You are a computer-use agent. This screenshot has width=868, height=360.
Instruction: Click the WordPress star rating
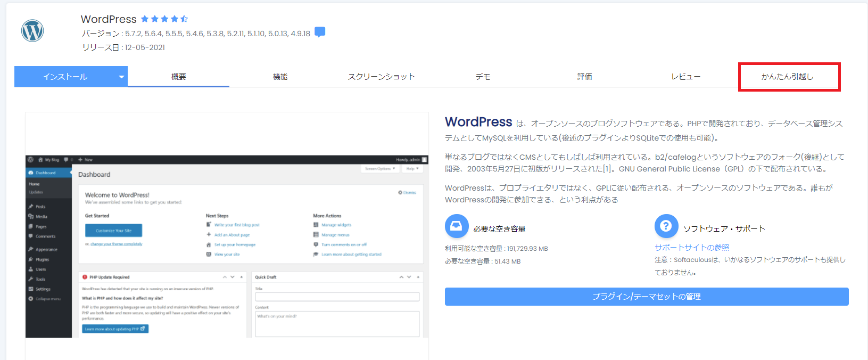click(x=164, y=19)
